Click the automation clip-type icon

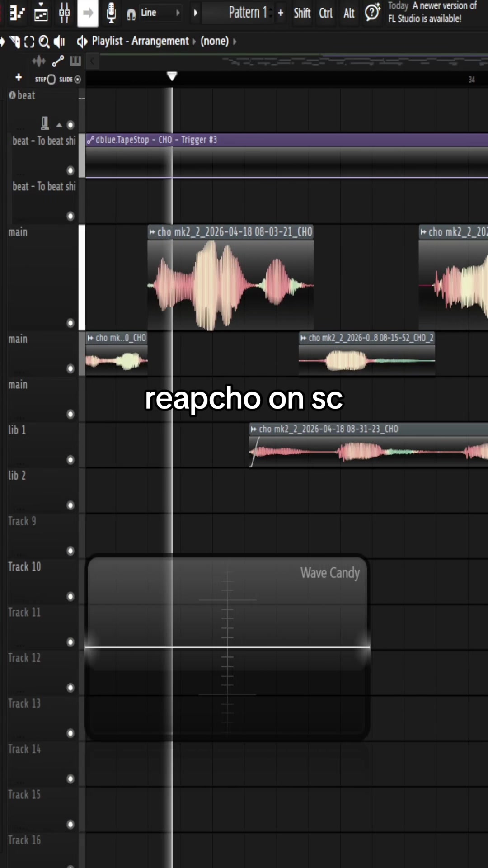[x=58, y=61]
